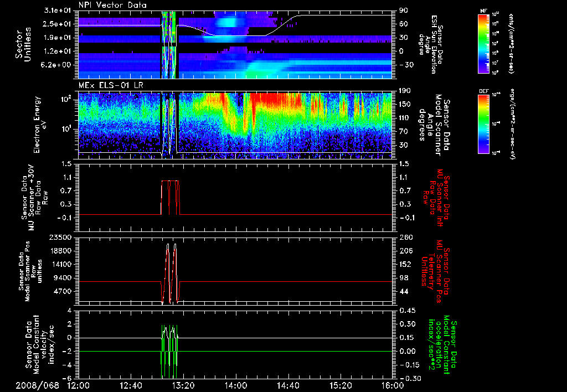Click the 4700 scanner position tick
Image resolution: width=567 pixels, height=392 pixels.
point(63,291)
